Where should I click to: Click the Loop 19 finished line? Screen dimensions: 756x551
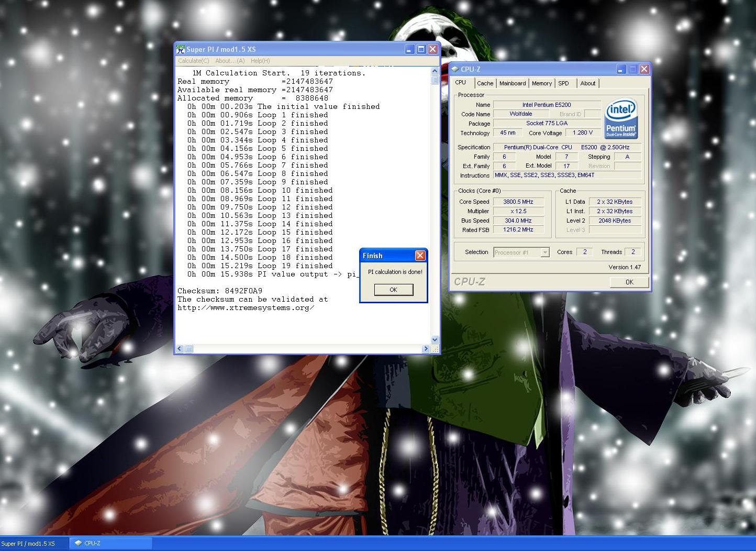[260, 266]
